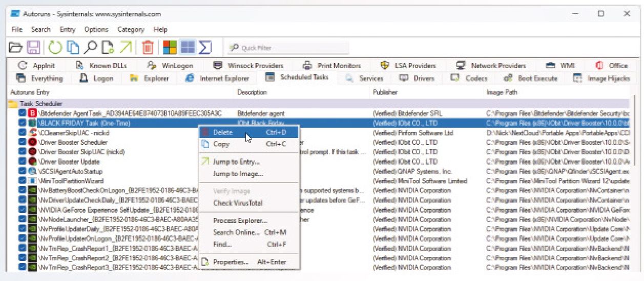The width and height of the screenshot is (644, 281).
Task: Click the iSCSIAgentAutoStartup globe icon
Action: coord(32,171)
